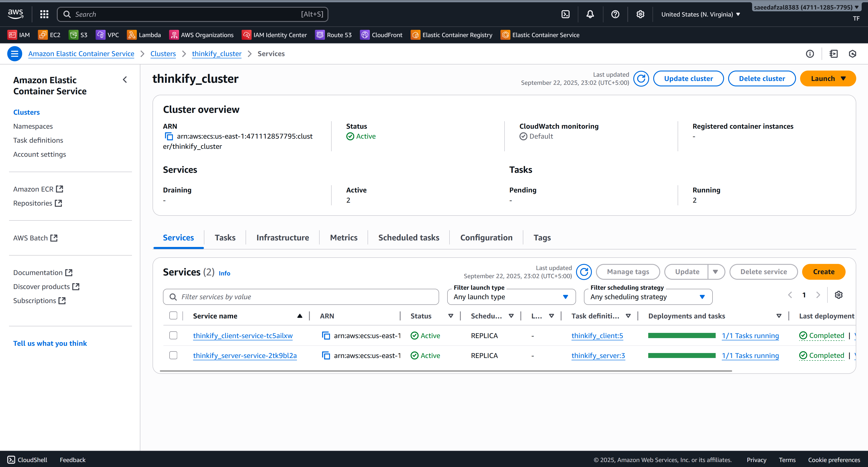Viewport: 868px width, 467px height.
Task: Click the thinkify_client-service deployment progress bar
Action: 681,335
